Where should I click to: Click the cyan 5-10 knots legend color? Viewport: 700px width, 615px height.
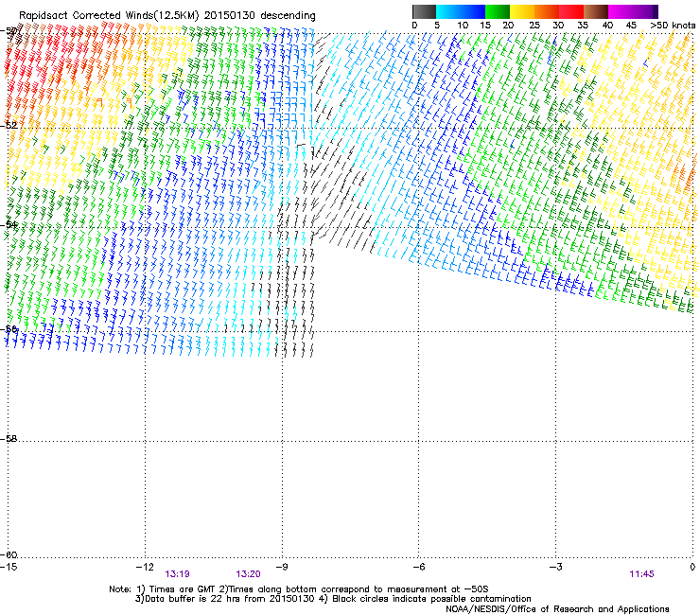(448, 11)
